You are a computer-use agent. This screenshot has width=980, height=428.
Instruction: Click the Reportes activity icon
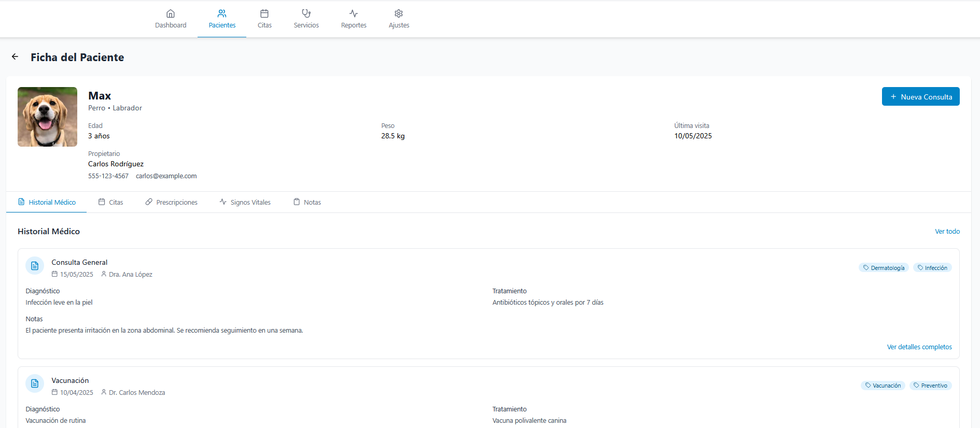[x=354, y=13]
